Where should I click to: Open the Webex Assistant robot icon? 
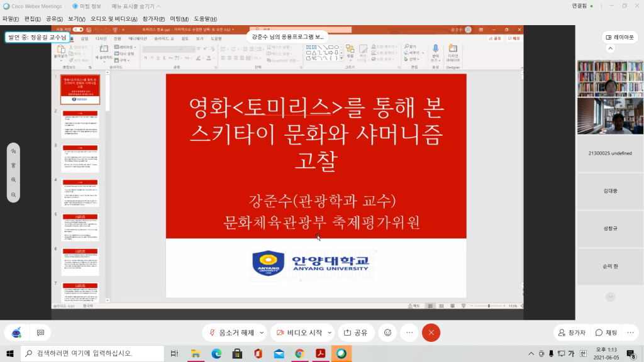pos(16,332)
